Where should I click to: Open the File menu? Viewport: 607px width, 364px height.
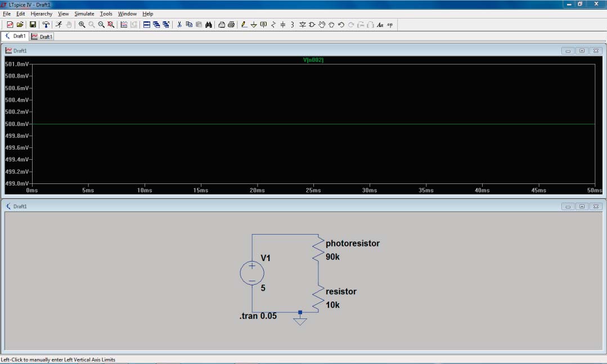[x=7, y=14]
